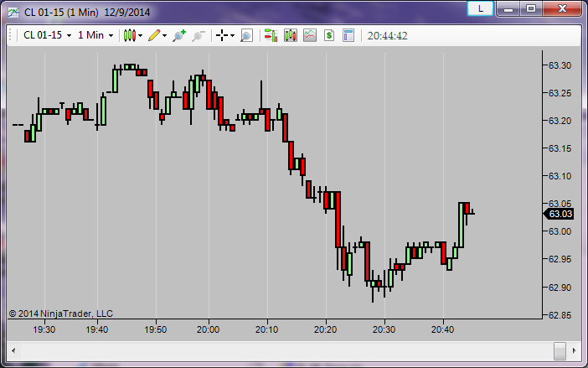The height and width of the screenshot is (368, 588).
Task: Click the zoom out magnifier icon
Action: pyautogui.click(x=198, y=36)
